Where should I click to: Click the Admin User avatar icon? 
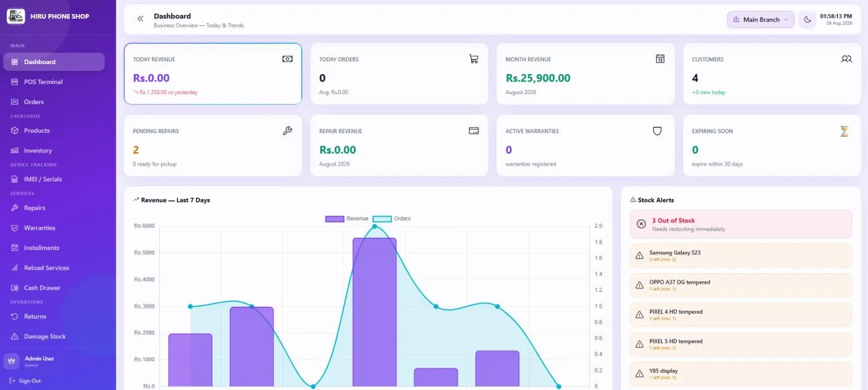click(x=11, y=361)
